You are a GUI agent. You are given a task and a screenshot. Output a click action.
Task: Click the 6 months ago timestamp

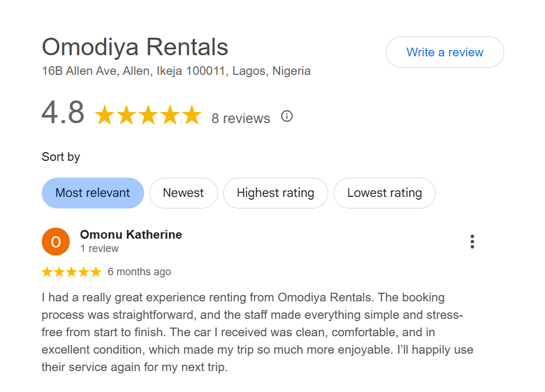[139, 272]
